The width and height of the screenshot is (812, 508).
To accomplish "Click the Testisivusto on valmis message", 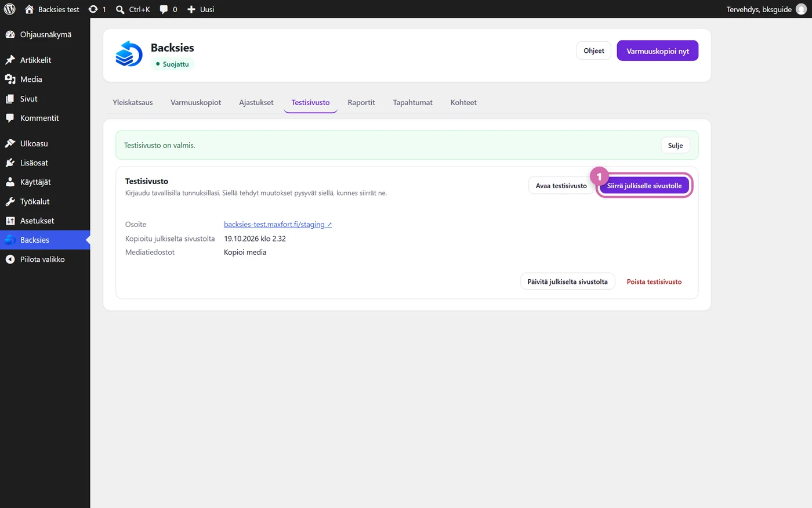I will coord(159,145).
